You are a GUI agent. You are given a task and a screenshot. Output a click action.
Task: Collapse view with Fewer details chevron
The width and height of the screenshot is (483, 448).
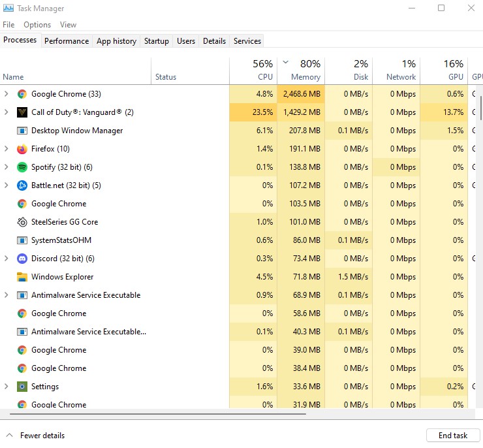10,435
